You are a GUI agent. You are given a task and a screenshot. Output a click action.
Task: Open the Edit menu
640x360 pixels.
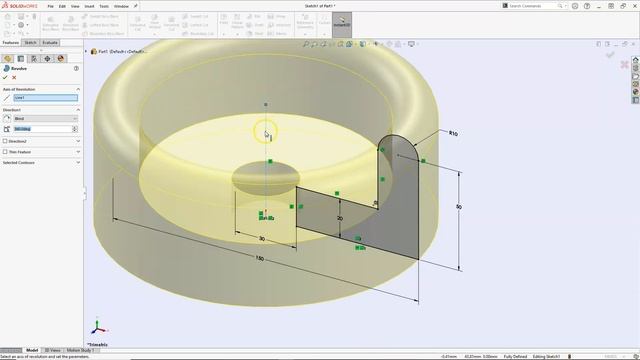[62, 6]
